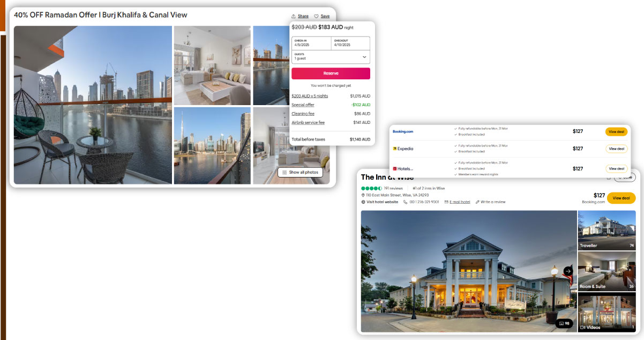Toggle the Save heart on the Ramadan listing
The width and height of the screenshot is (644, 340).
316,16
